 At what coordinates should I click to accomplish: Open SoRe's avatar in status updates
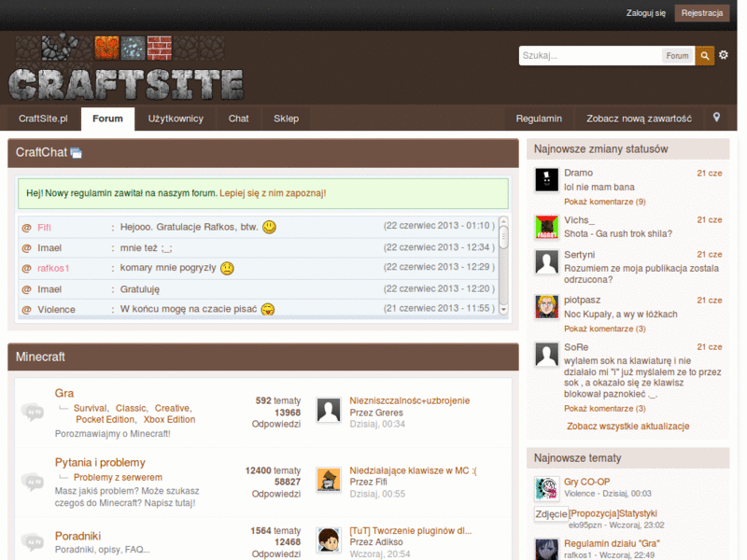[546, 355]
